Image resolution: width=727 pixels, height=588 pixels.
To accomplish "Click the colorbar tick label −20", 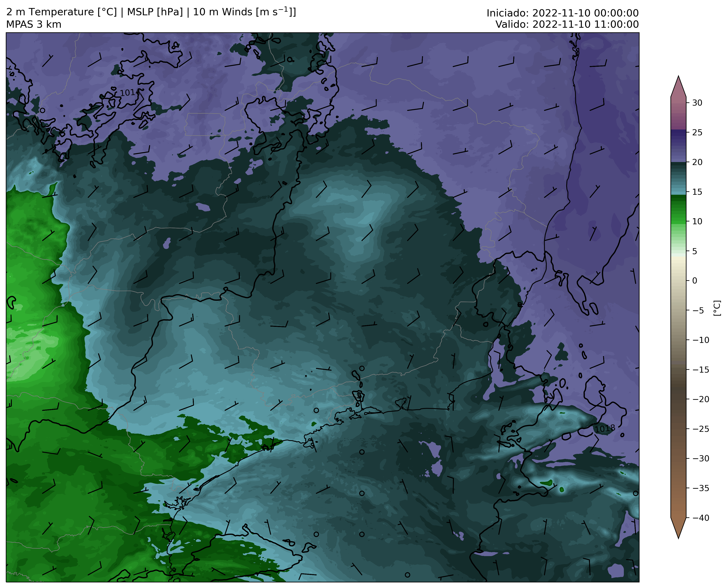I will pyautogui.click(x=700, y=399).
